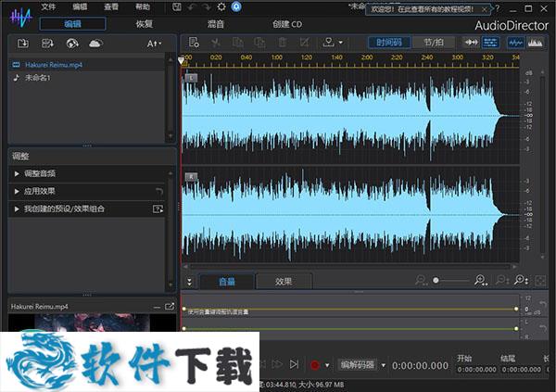The image size is (556, 392).
Task: Open the record options dropdown arrow
Action: click(327, 365)
